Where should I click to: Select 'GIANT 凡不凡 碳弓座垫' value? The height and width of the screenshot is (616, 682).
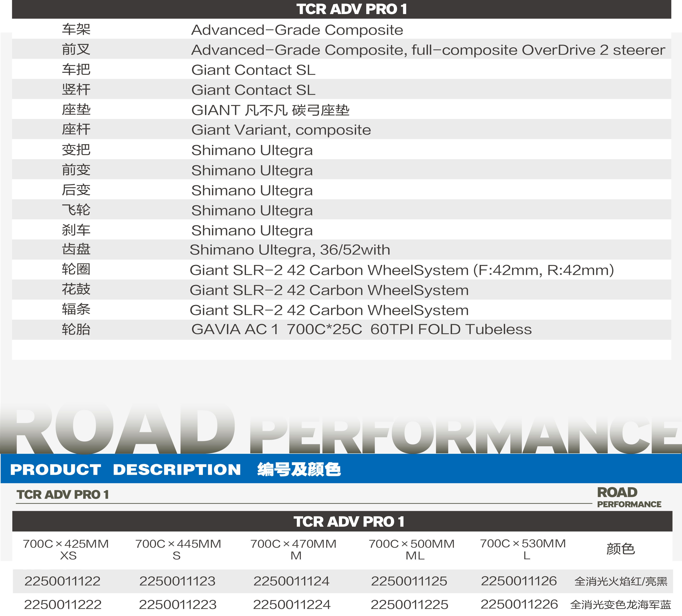(270, 110)
